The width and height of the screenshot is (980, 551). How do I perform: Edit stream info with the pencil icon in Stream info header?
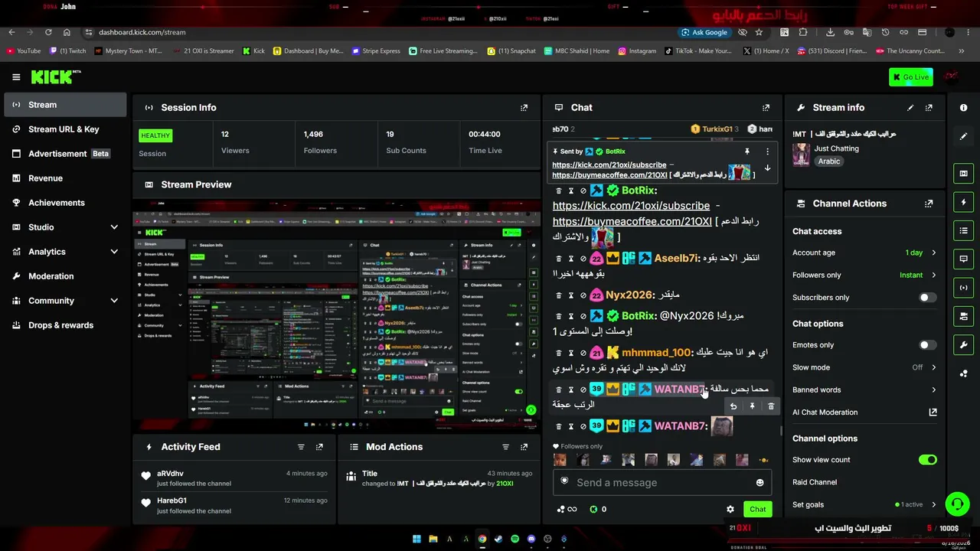click(x=910, y=108)
